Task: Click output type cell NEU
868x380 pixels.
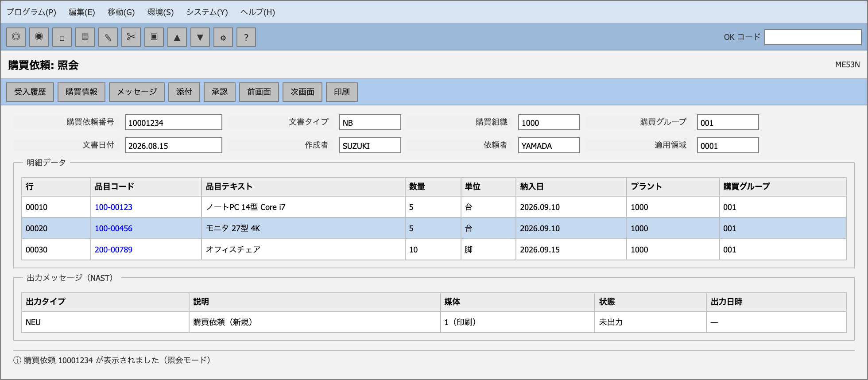Action: pyautogui.click(x=105, y=322)
